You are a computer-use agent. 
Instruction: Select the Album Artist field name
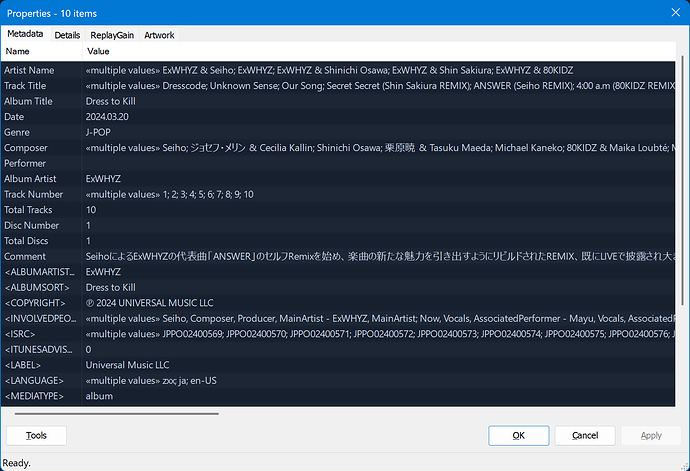(30, 179)
